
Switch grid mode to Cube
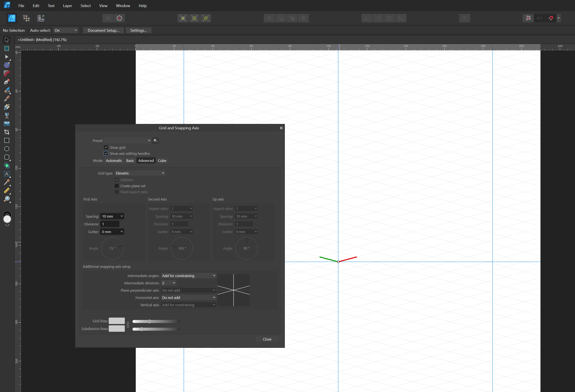[x=162, y=160]
